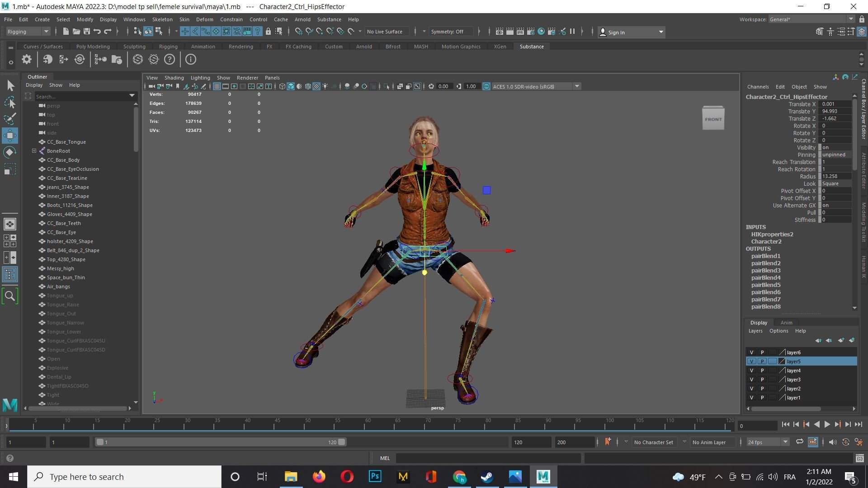Open the Script Editor icon

[x=859, y=458]
